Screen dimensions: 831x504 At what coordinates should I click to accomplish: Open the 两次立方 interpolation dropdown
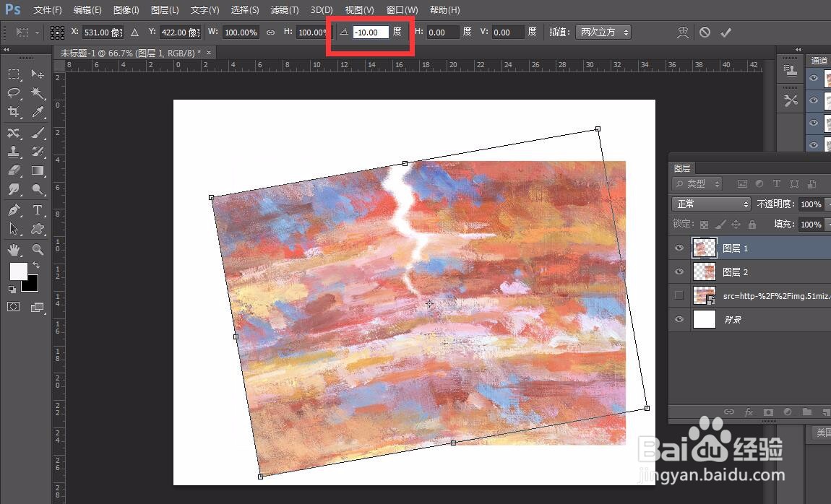603,32
